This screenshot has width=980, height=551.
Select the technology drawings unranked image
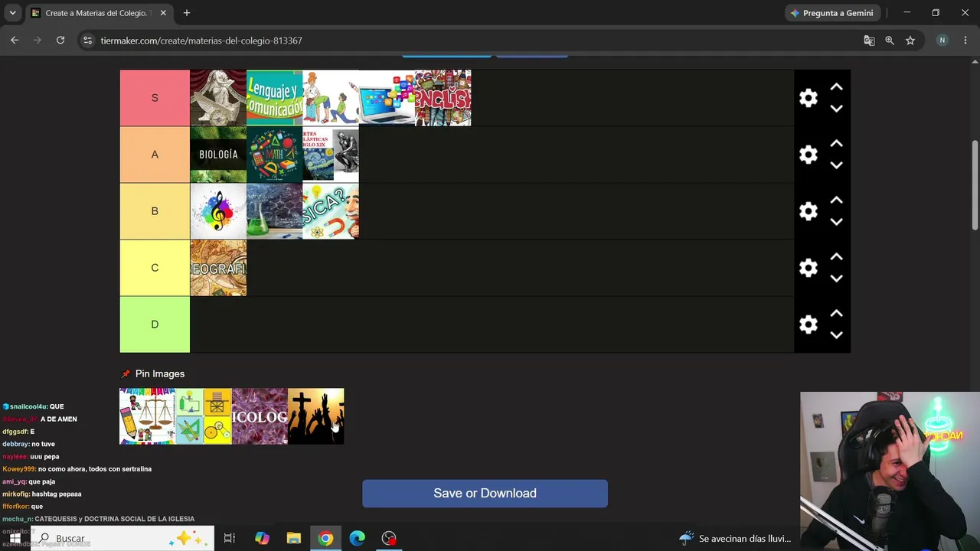tap(204, 416)
